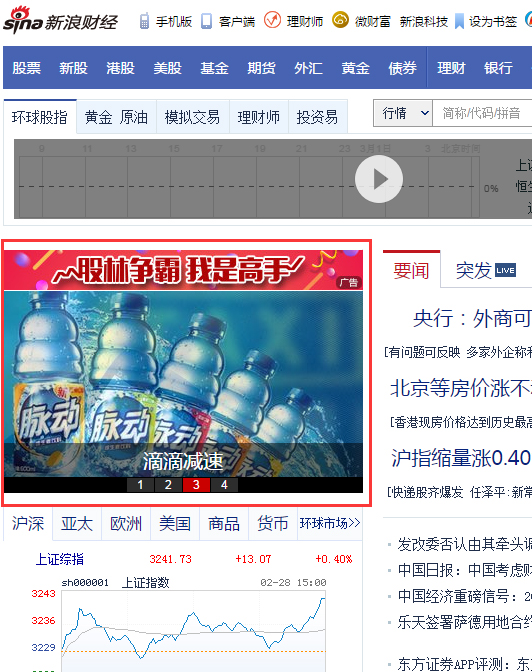Open the 滴滴减速 slide caption
532x672 pixels.
coord(183,461)
